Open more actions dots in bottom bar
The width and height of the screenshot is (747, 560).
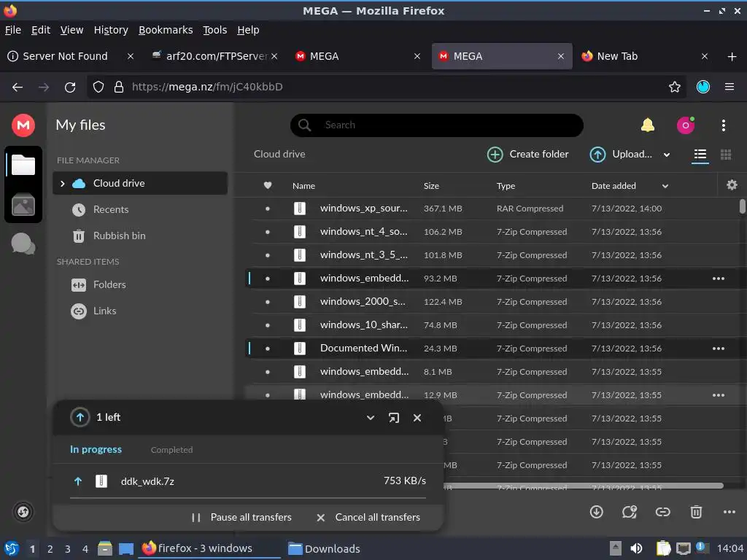pos(729,512)
